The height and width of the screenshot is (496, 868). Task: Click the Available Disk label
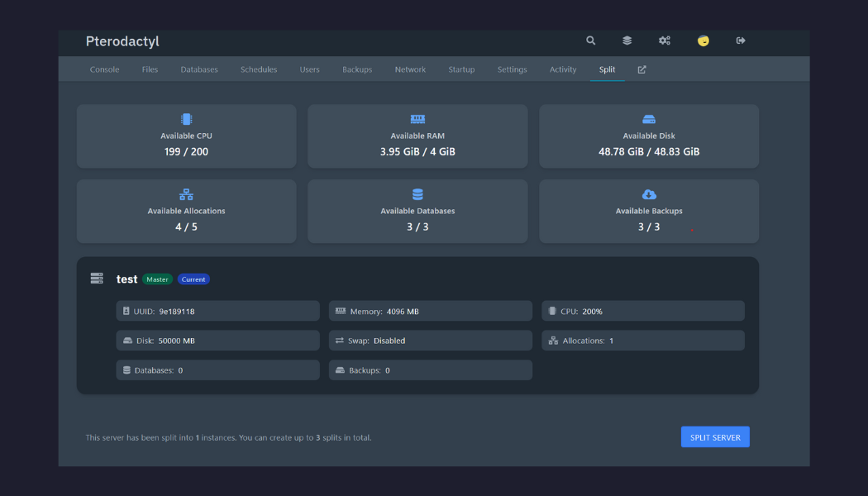click(649, 136)
